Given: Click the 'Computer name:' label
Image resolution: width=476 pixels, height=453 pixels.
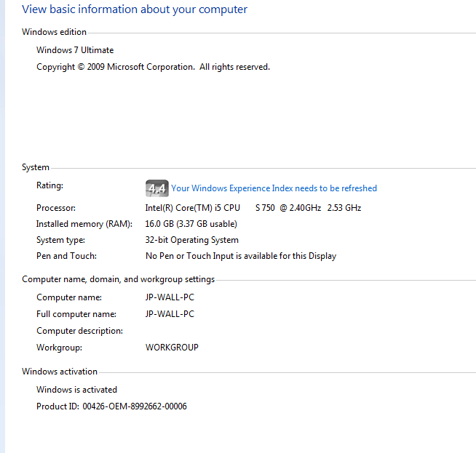Looking at the screenshot, I should [69, 297].
